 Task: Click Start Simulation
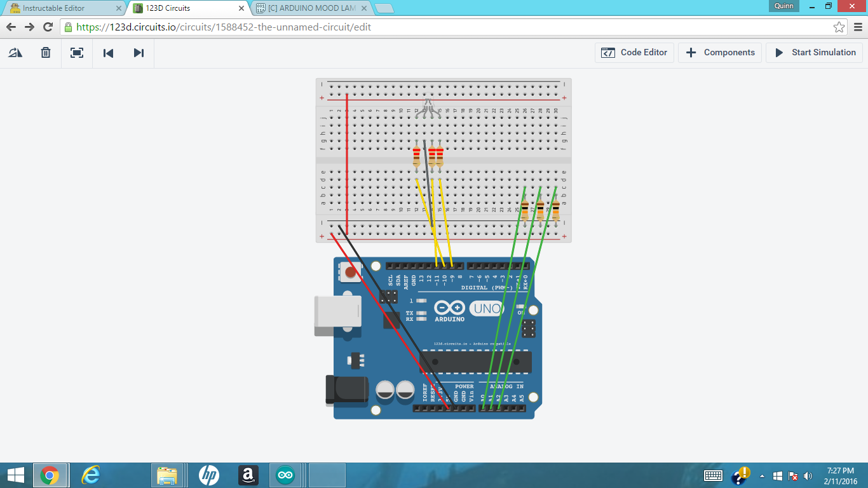pyautogui.click(x=815, y=53)
